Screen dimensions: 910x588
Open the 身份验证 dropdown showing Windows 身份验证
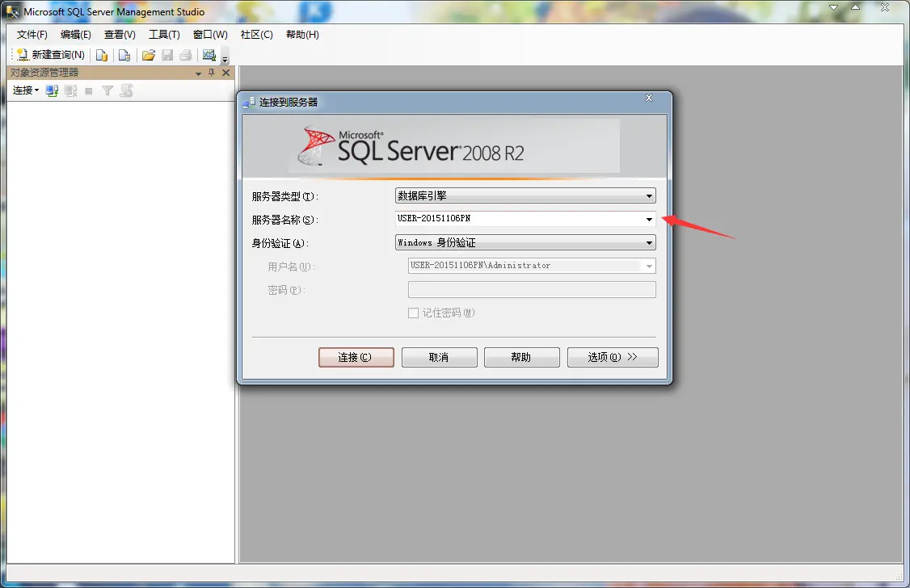(x=525, y=242)
